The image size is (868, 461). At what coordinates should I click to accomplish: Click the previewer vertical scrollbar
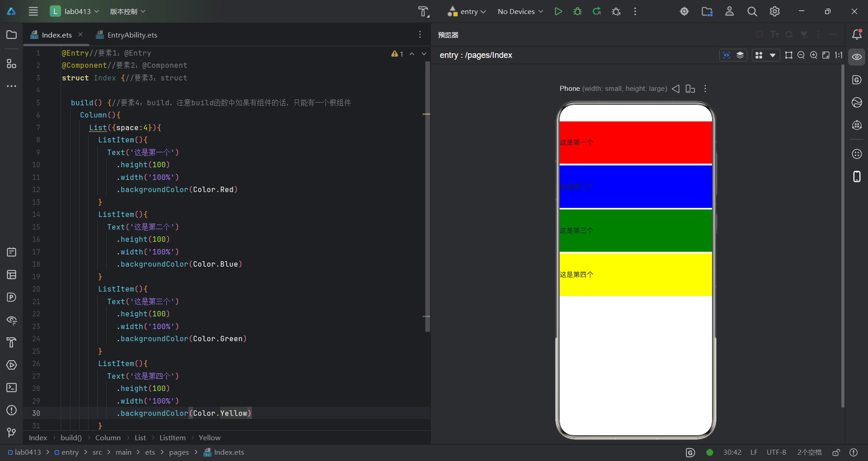[843, 235]
